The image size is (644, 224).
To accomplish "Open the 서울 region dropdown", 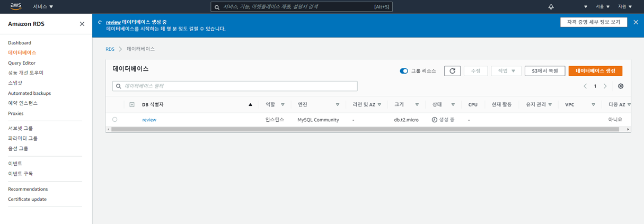I will [602, 6].
